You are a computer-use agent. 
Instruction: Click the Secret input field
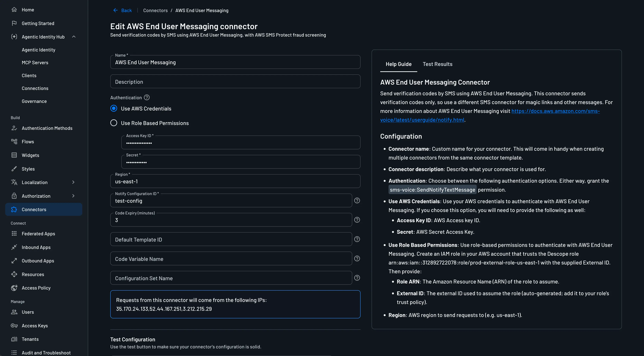click(241, 162)
